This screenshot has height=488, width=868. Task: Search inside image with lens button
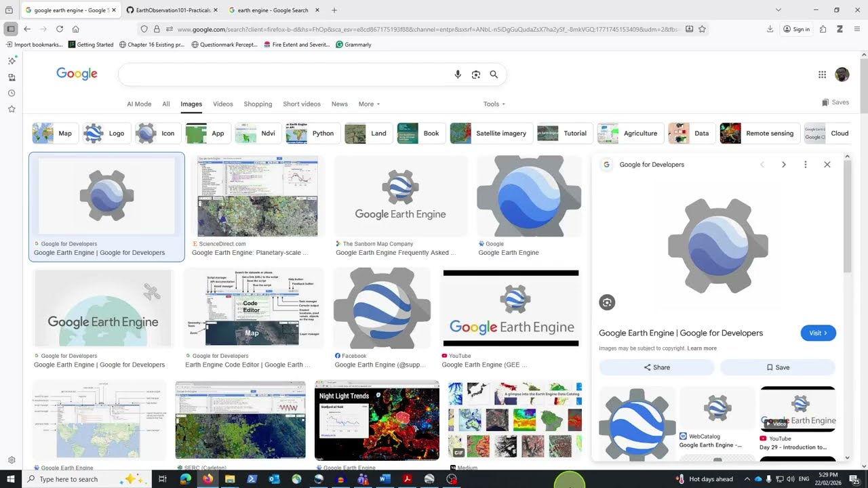point(607,302)
